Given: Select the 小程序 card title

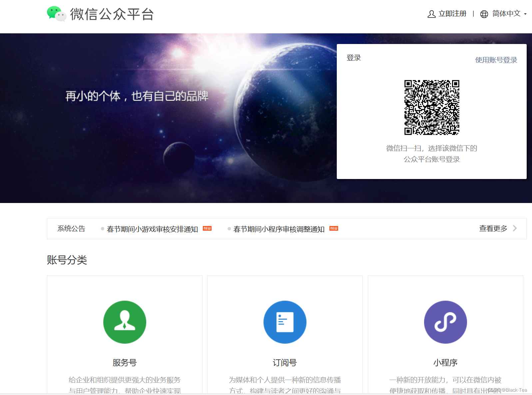Looking at the screenshot, I should tap(445, 363).
